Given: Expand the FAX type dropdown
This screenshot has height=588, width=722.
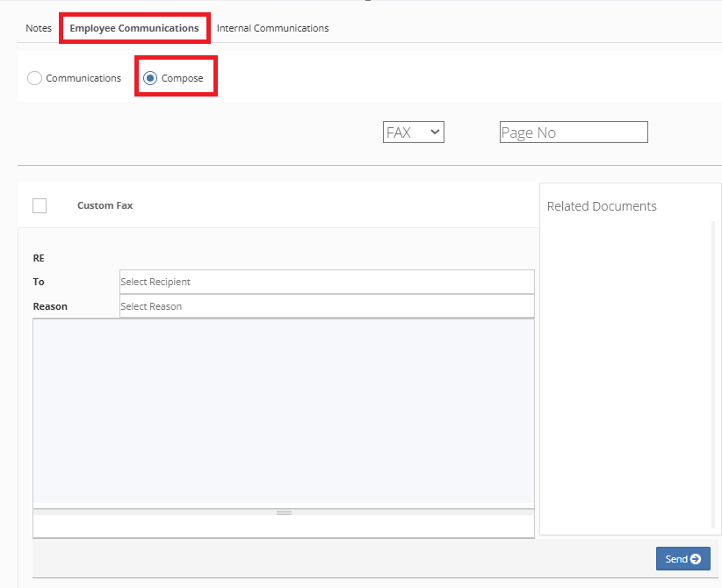Looking at the screenshot, I should pos(414,133).
